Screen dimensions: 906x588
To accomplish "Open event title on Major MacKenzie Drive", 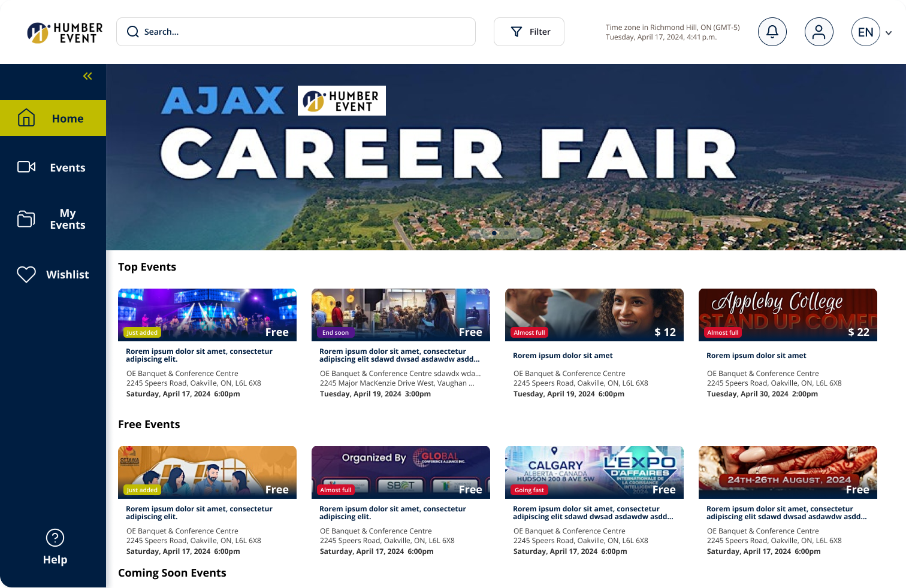I will (400, 356).
